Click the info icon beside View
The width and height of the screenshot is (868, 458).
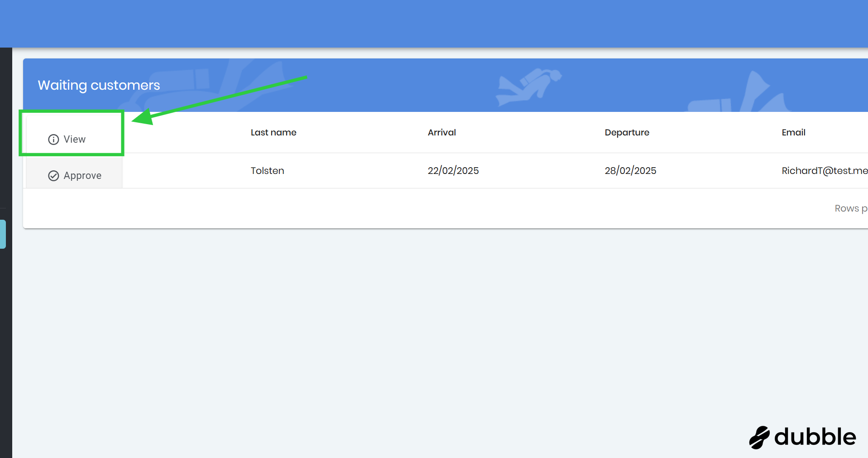tap(53, 140)
